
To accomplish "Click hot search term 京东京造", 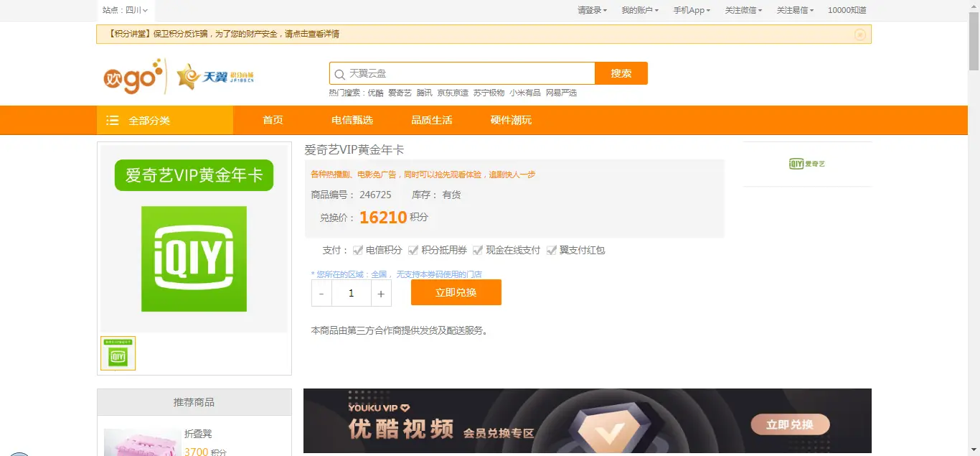I will tap(453, 93).
